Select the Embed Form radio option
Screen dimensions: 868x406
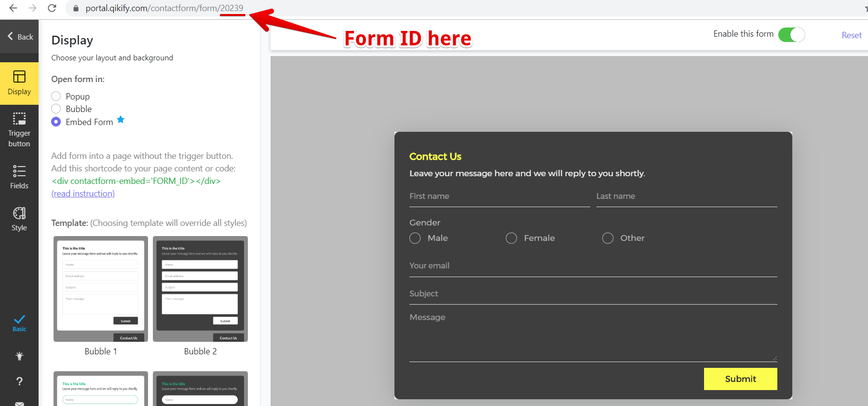click(x=56, y=122)
